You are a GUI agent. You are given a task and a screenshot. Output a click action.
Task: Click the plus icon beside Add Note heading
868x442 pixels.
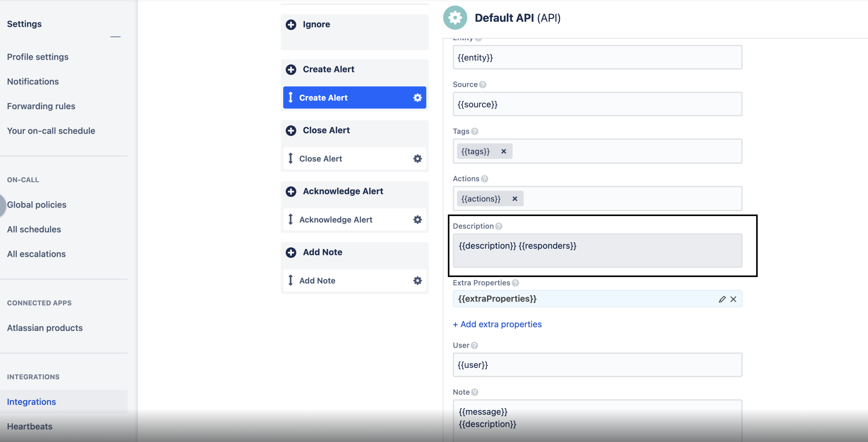pos(291,252)
